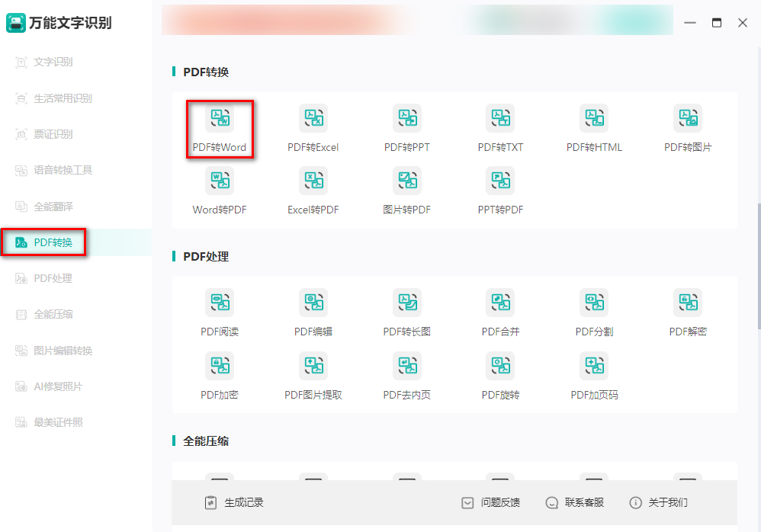Select PDF转图片 conversion
This screenshot has height=532, width=761.
[x=688, y=128]
